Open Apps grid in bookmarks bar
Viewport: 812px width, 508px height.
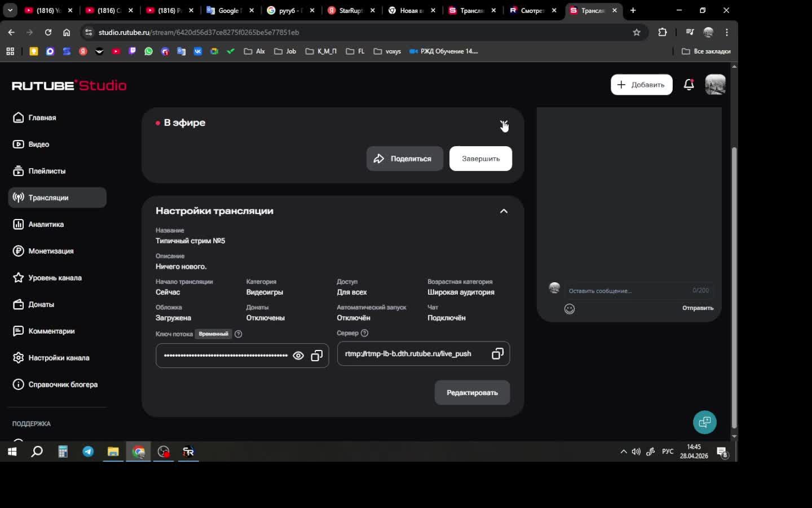(x=10, y=51)
